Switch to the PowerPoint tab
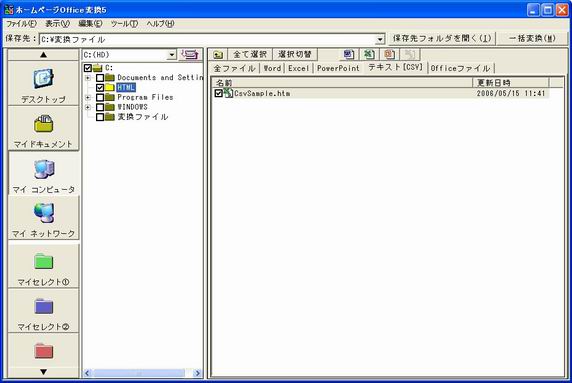This screenshot has height=383, width=572. (338, 68)
